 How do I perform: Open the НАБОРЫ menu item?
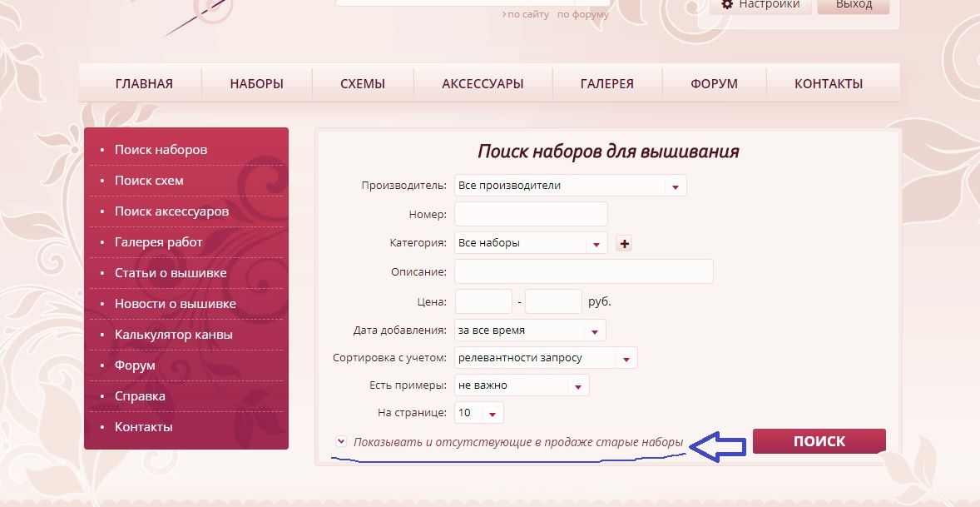[x=257, y=84]
